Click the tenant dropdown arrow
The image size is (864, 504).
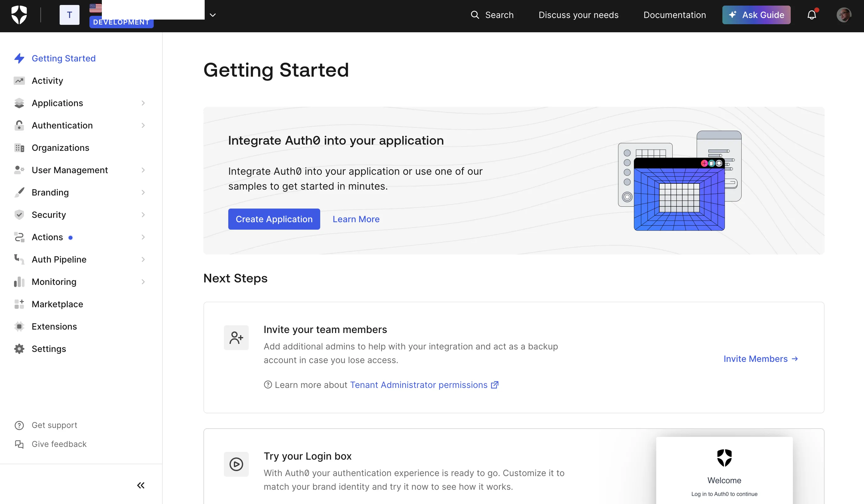point(212,14)
